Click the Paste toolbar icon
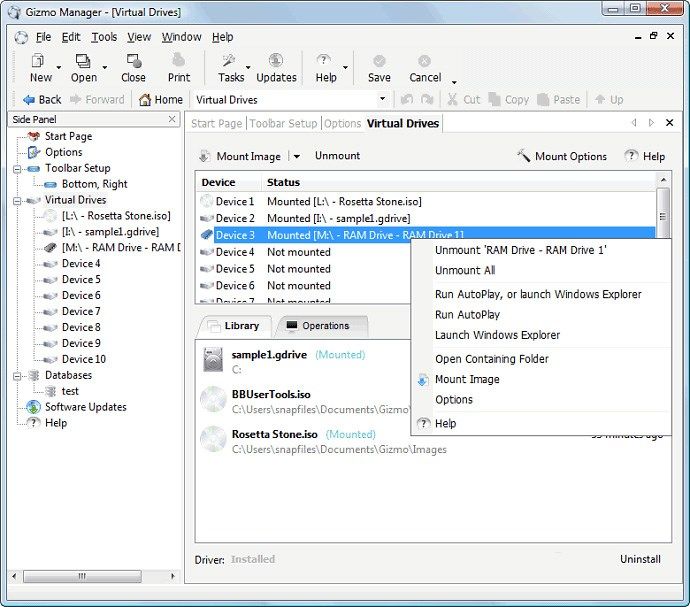The height and width of the screenshot is (607, 690). tap(543, 99)
